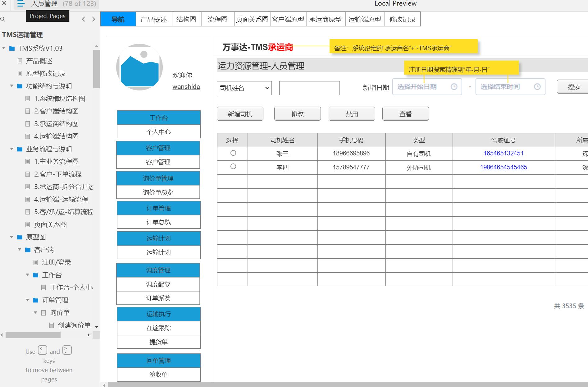This screenshot has height=387, width=588.
Task: Open the Project Pages hamburger menu icon
Action: pyautogui.click(x=21, y=4)
